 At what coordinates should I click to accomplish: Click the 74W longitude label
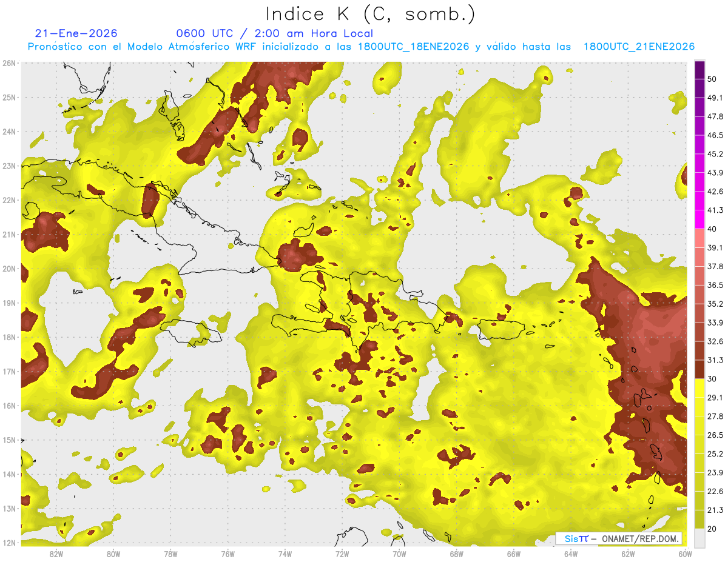pyautogui.click(x=285, y=554)
